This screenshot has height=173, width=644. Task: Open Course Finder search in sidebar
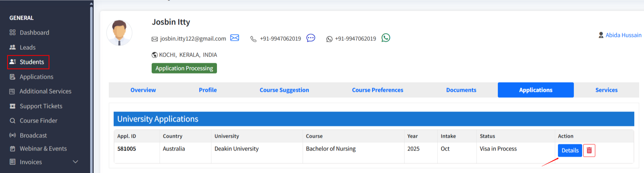pyautogui.click(x=38, y=121)
